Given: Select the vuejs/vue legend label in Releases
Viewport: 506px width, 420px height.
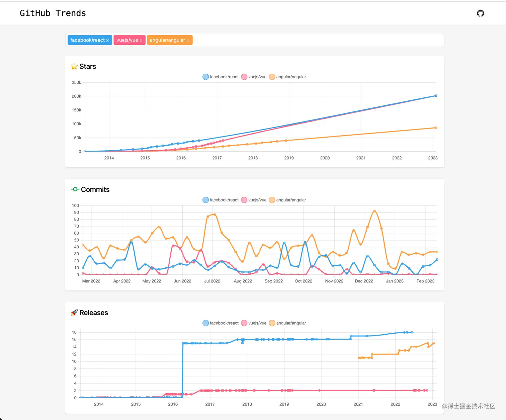Looking at the screenshot, I should [258, 323].
